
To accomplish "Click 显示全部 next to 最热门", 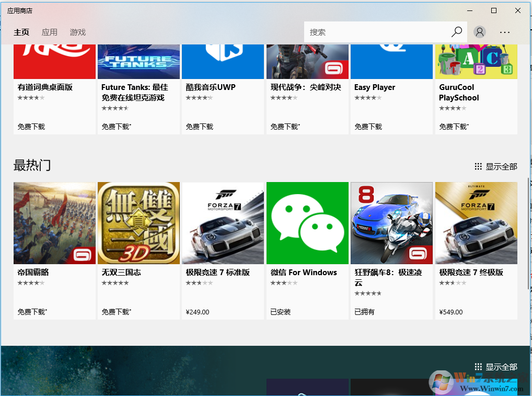I will 501,167.
